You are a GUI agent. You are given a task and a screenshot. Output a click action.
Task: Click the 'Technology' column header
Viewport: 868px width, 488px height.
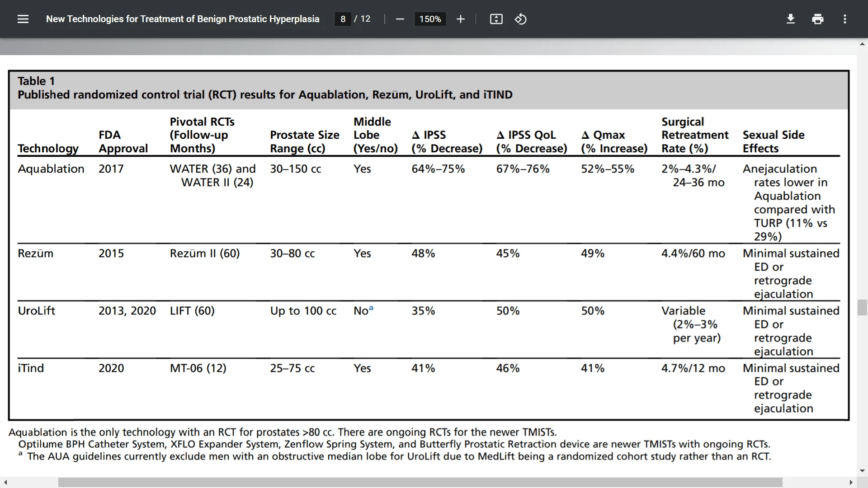(x=48, y=148)
